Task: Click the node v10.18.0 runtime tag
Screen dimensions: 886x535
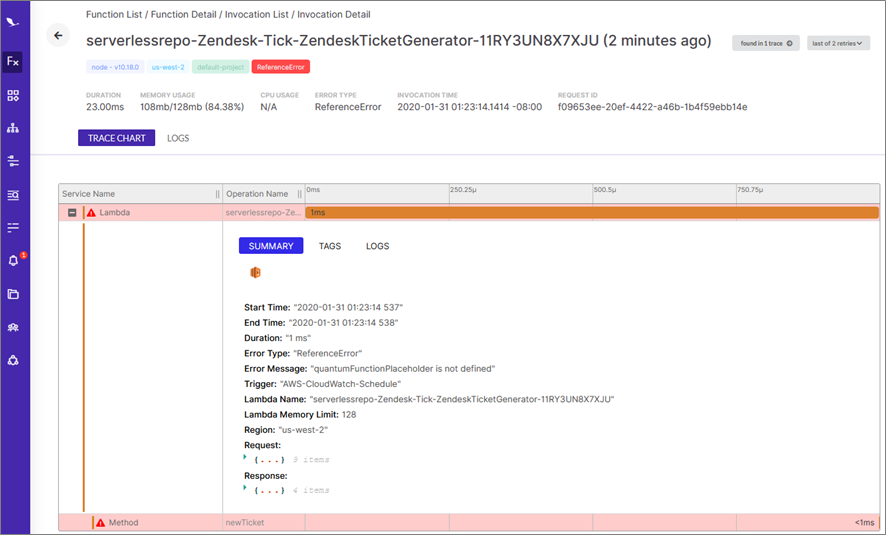Action: pyautogui.click(x=115, y=67)
